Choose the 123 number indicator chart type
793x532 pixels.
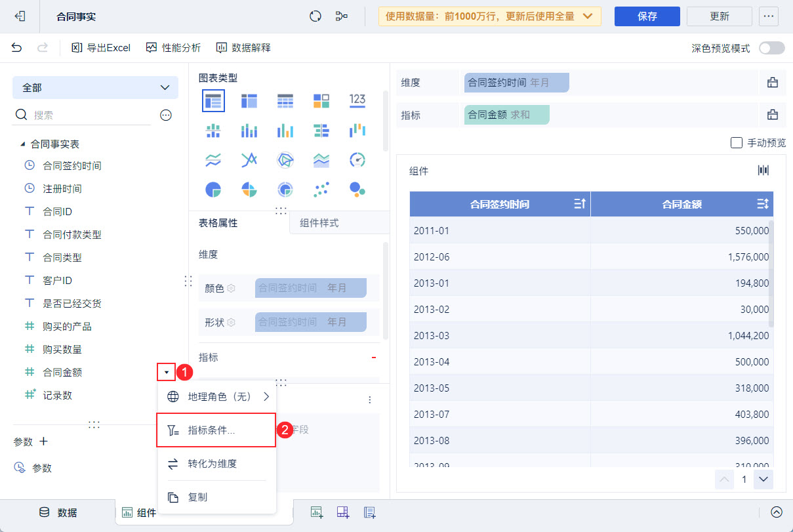click(x=357, y=100)
